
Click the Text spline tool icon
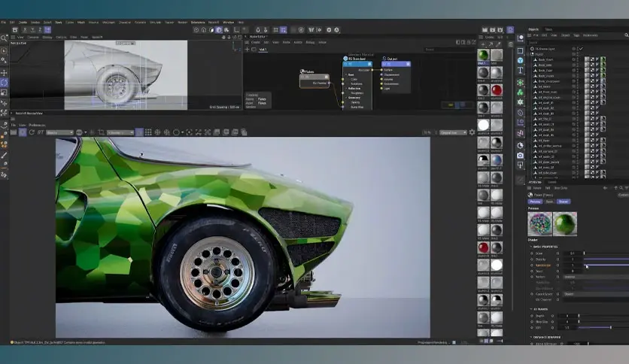(x=520, y=71)
